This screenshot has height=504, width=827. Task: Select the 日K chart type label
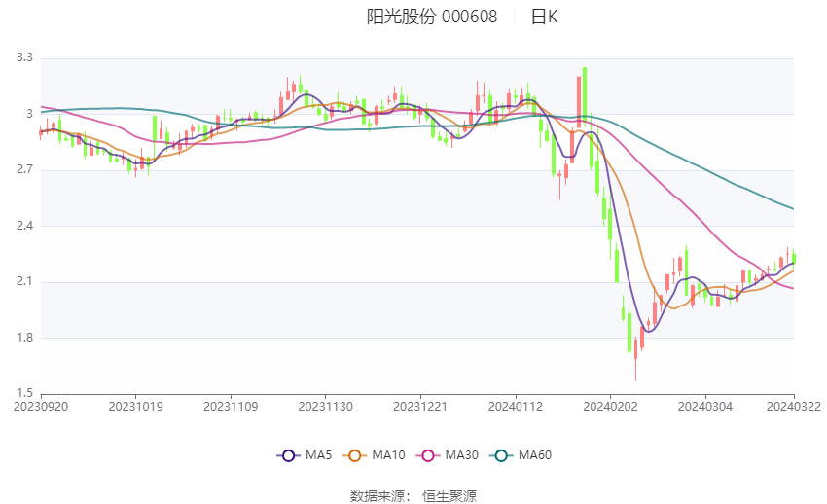(544, 17)
